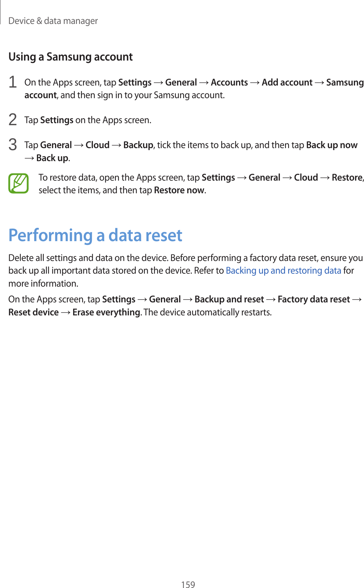Click the bold Restore text in the note
364x588 pixels.
click(x=347, y=178)
